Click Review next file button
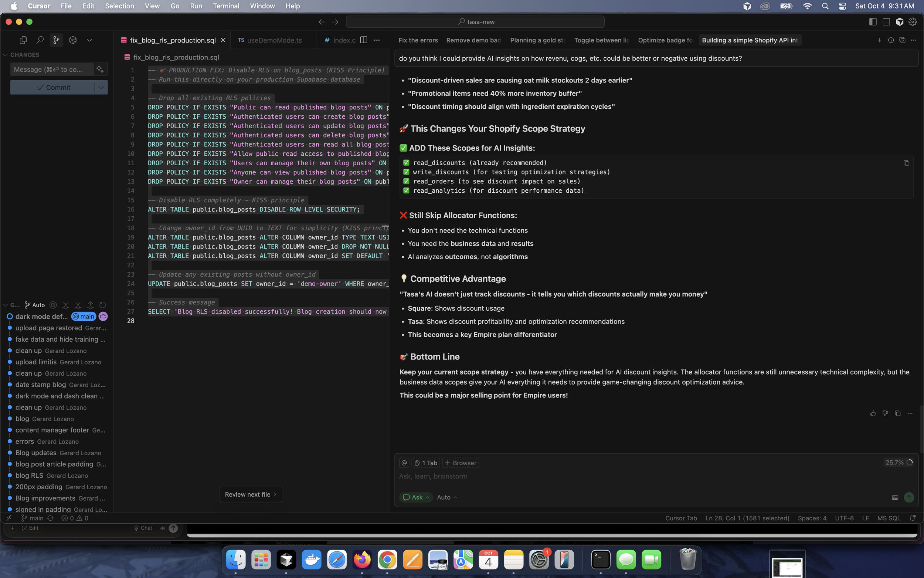Screen dimensions: 924x578 click(x=251, y=494)
